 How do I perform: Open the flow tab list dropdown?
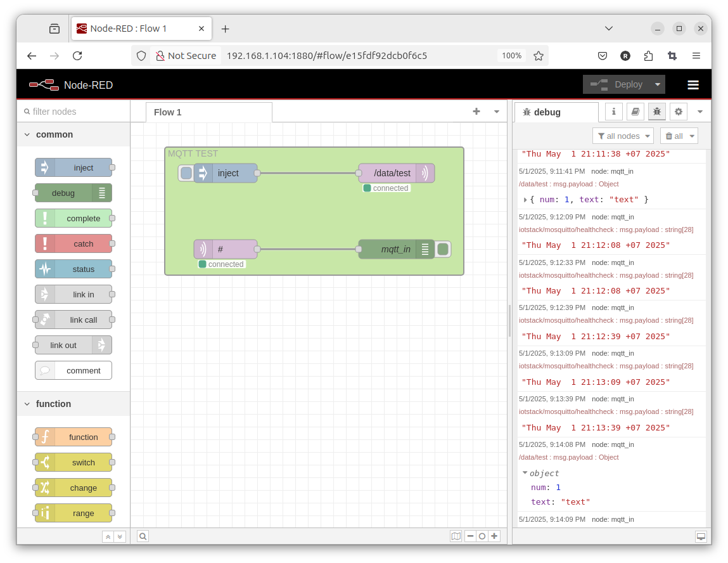click(497, 112)
